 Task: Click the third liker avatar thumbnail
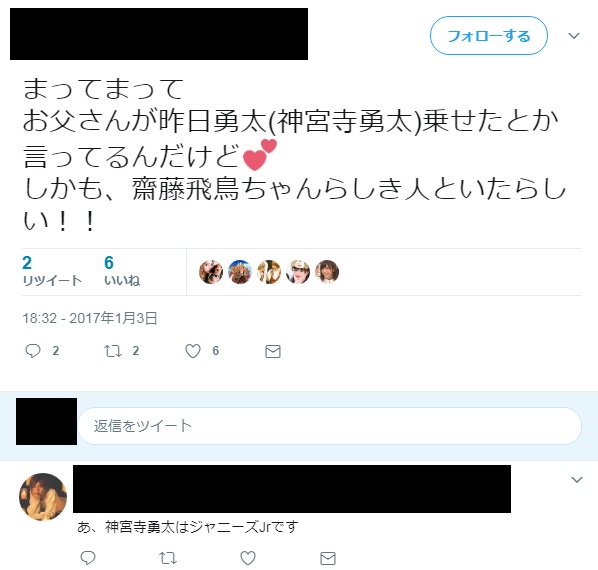(269, 272)
